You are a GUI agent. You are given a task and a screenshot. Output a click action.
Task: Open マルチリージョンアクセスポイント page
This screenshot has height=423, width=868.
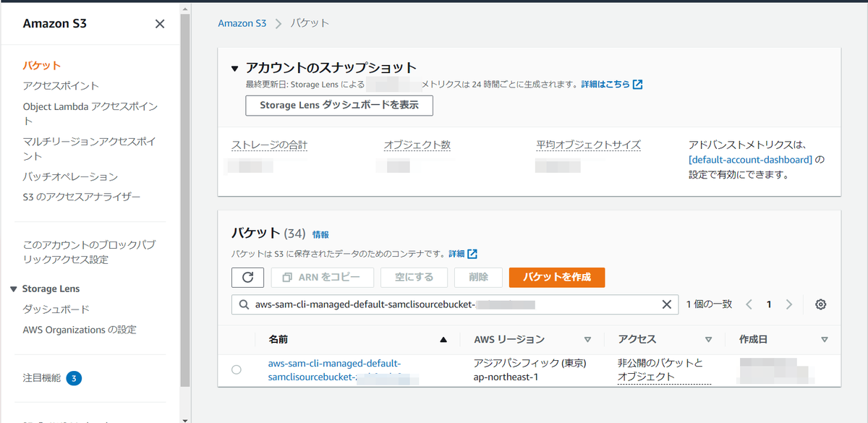pyautogui.click(x=89, y=148)
